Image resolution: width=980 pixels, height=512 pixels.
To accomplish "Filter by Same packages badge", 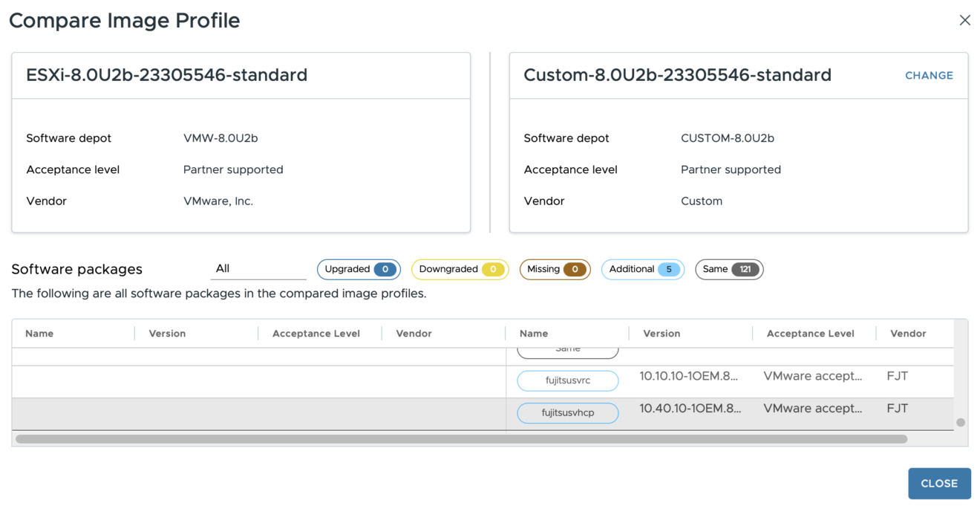I will point(728,269).
